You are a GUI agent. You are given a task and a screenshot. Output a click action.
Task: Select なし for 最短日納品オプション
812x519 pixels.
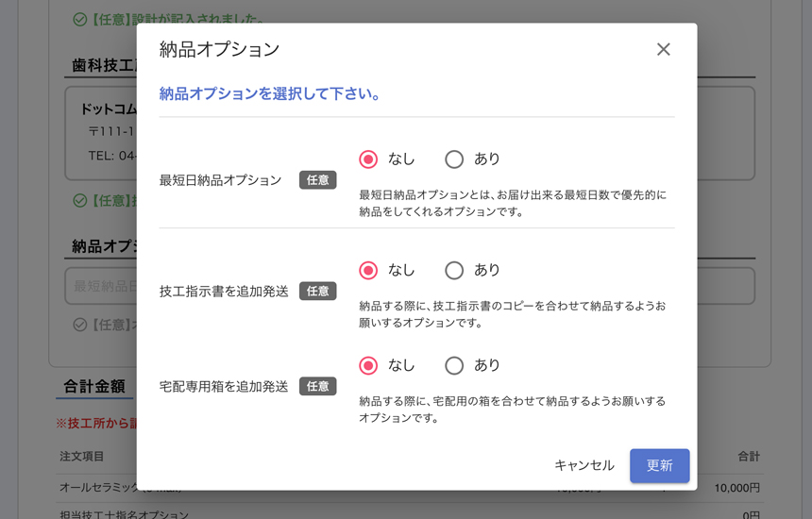(x=369, y=159)
